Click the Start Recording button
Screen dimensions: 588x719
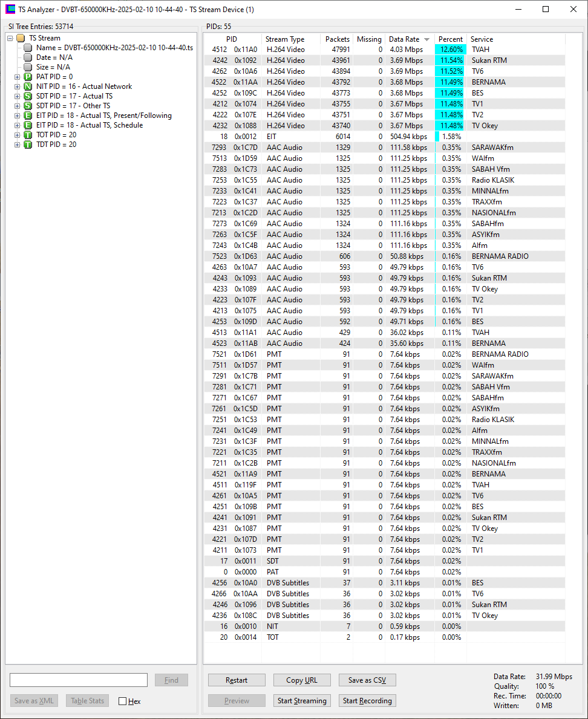[x=367, y=701]
